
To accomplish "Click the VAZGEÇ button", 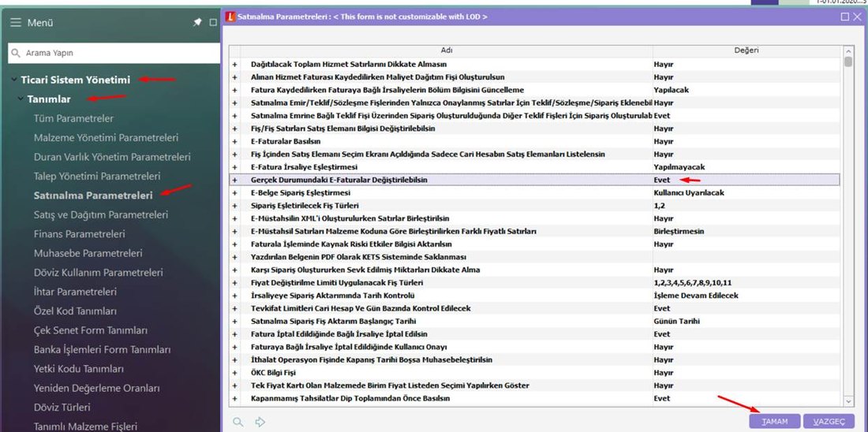I will 829,421.
